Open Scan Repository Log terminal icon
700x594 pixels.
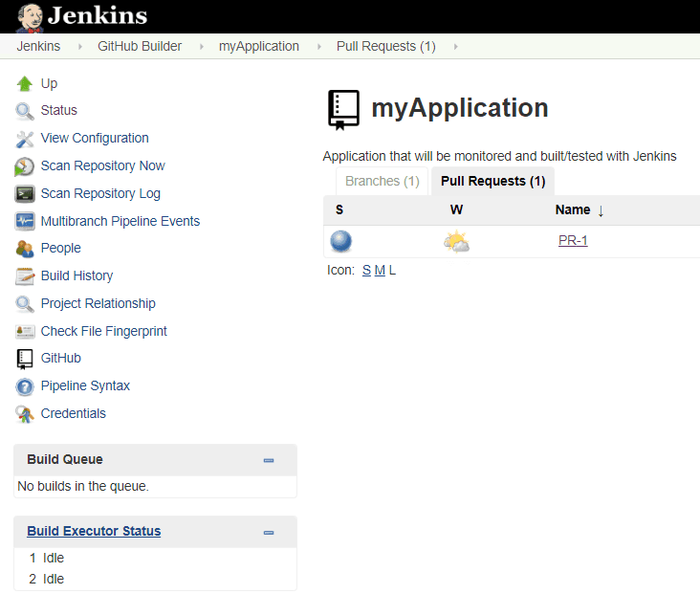click(x=25, y=194)
